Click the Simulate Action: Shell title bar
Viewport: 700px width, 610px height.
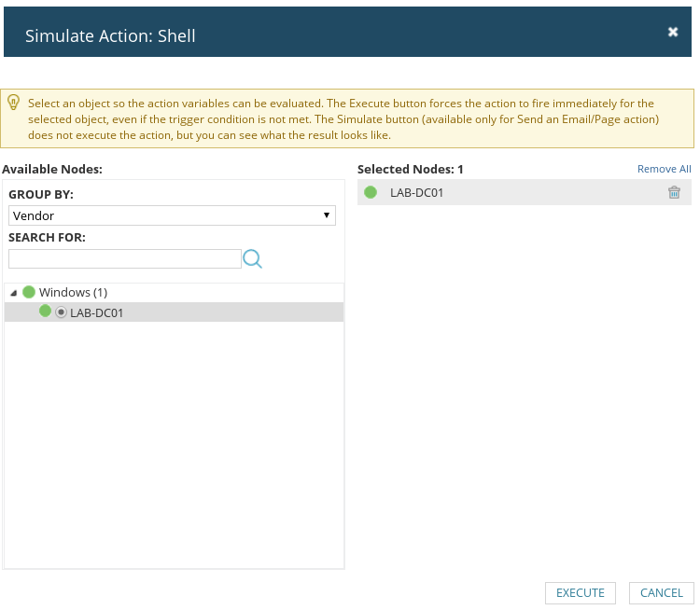pos(347,32)
